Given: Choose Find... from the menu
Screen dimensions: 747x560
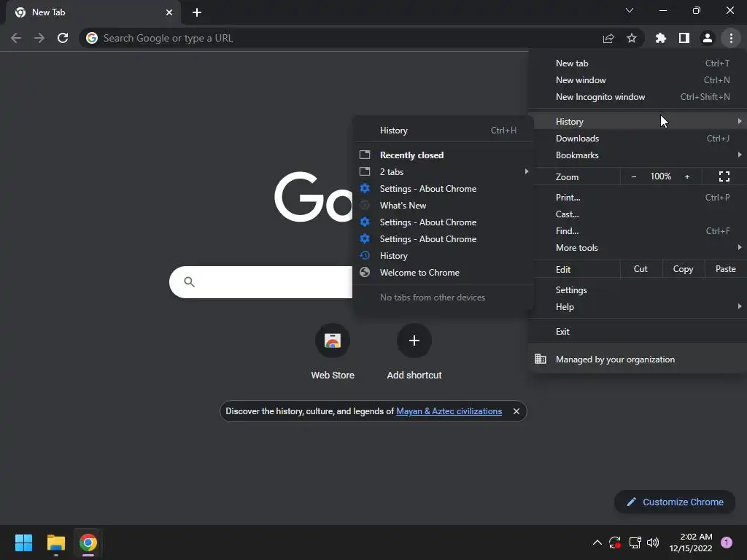Looking at the screenshot, I should (x=638, y=231).
